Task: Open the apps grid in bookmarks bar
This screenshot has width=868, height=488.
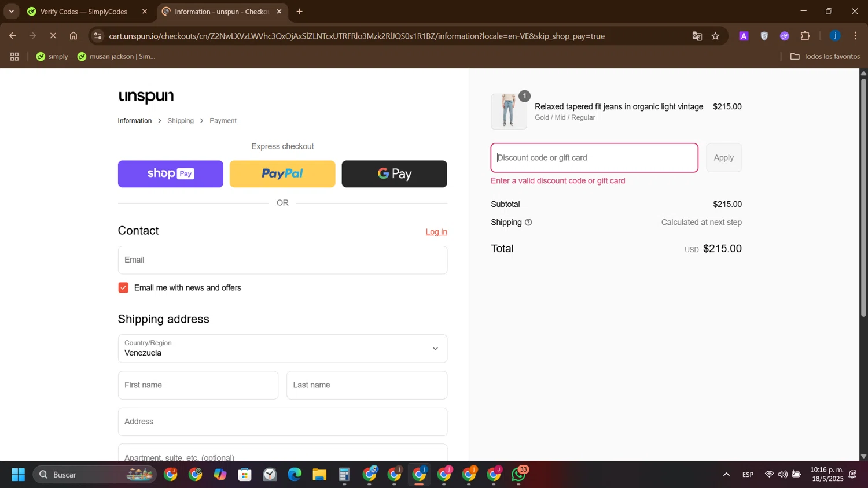Action: click(14, 57)
